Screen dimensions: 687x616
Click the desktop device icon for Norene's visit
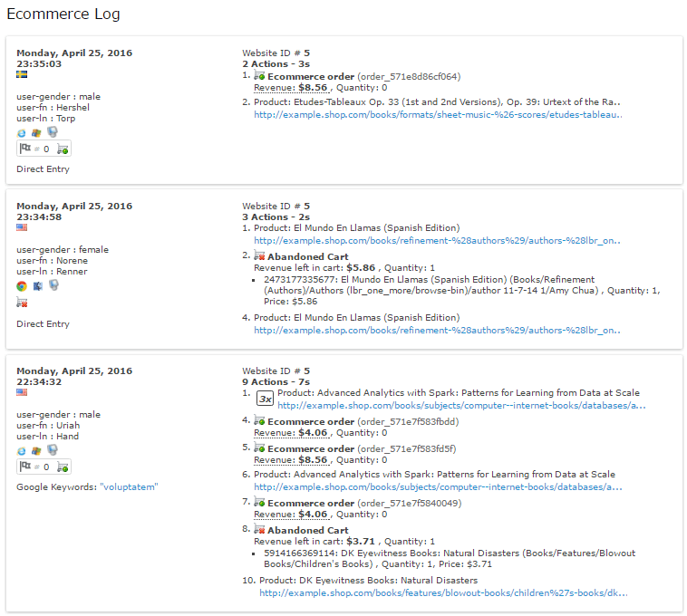tap(53, 286)
